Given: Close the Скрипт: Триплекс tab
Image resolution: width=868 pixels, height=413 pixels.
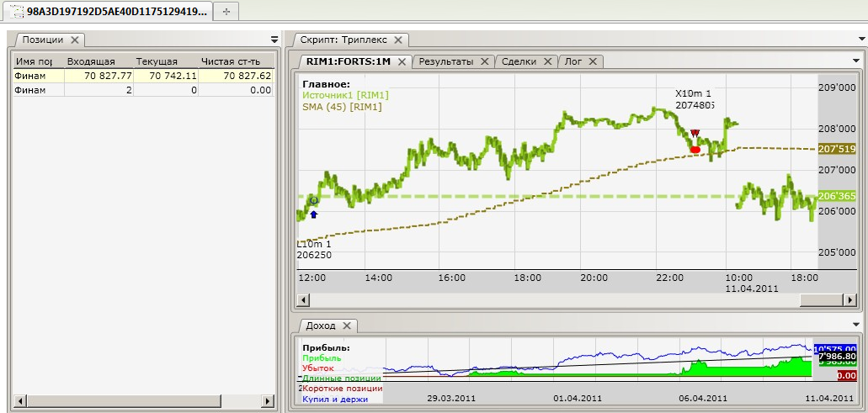Looking at the screenshot, I should pos(399,40).
